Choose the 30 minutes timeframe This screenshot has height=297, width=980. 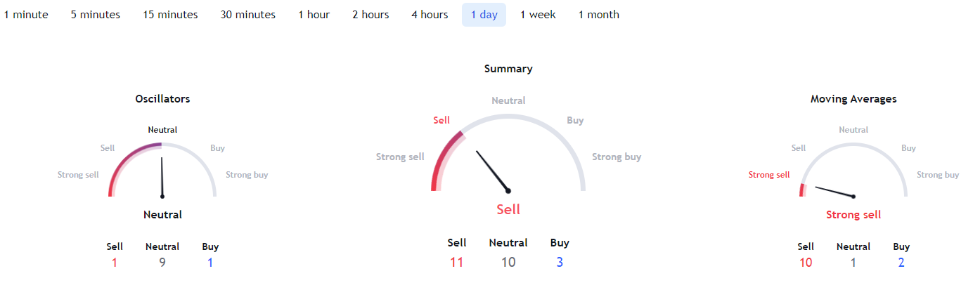pyautogui.click(x=247, y=15)
